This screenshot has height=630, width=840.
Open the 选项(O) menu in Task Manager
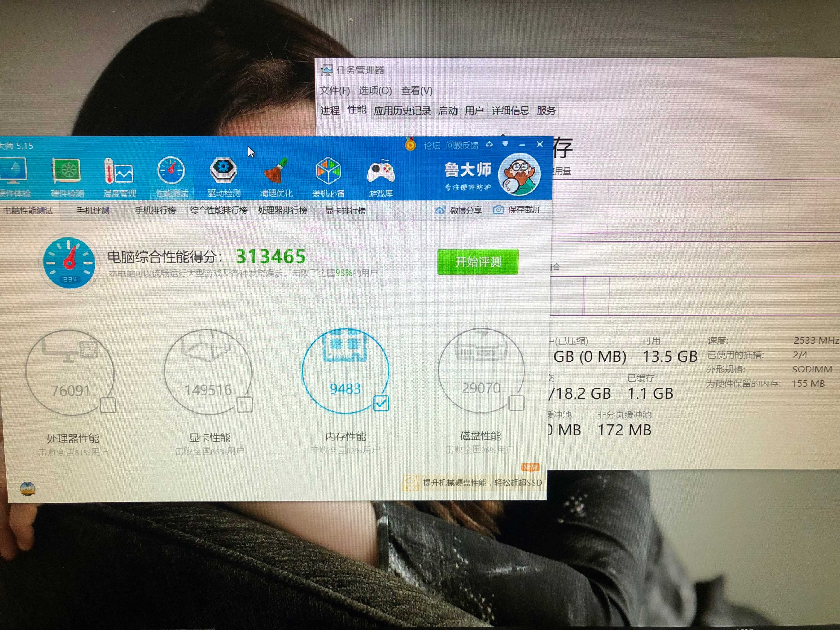point(375,90)
